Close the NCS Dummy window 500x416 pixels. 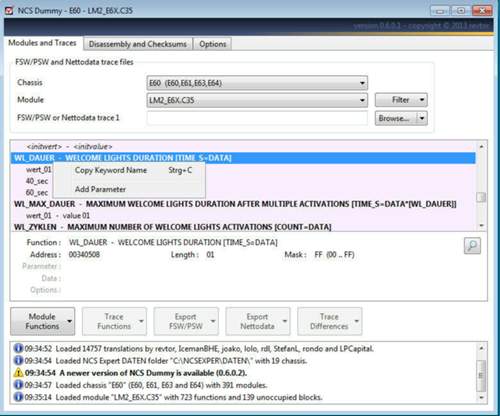coord(482,11)
